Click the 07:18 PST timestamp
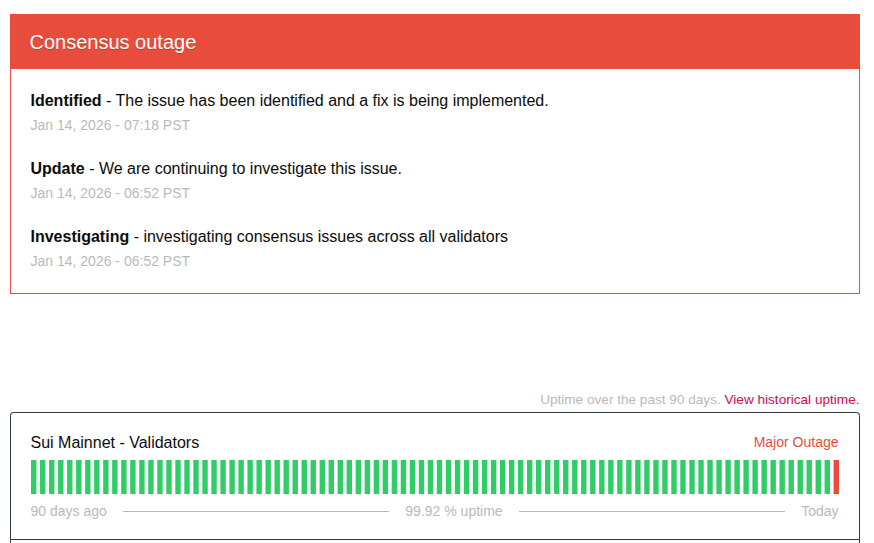The image size is (874, 543). tap(110, 125)
